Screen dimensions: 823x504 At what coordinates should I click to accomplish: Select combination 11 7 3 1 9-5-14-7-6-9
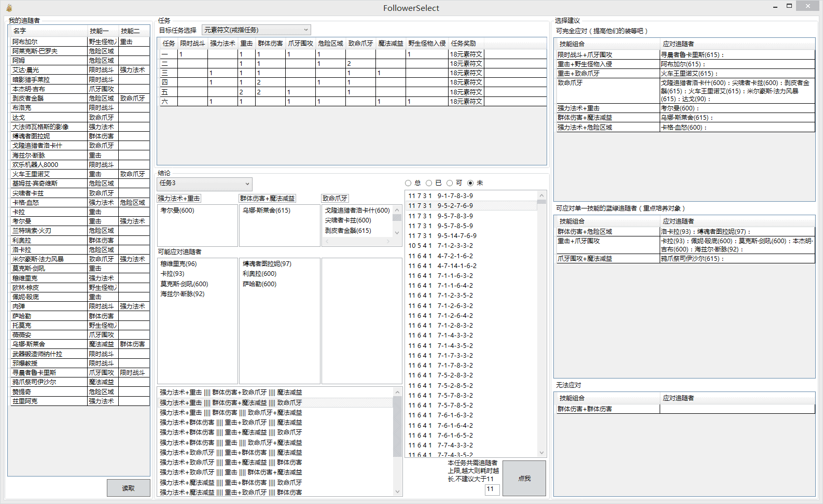(471, 236)
